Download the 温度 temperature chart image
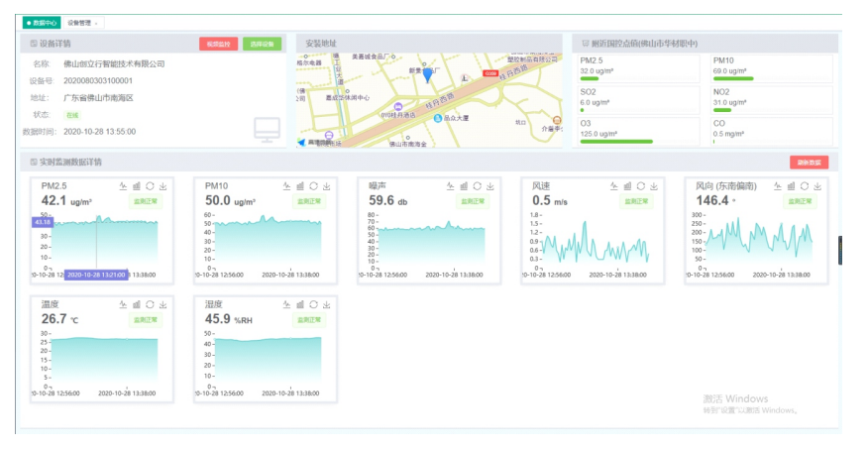868x449 pixels. tap(163, 304)
